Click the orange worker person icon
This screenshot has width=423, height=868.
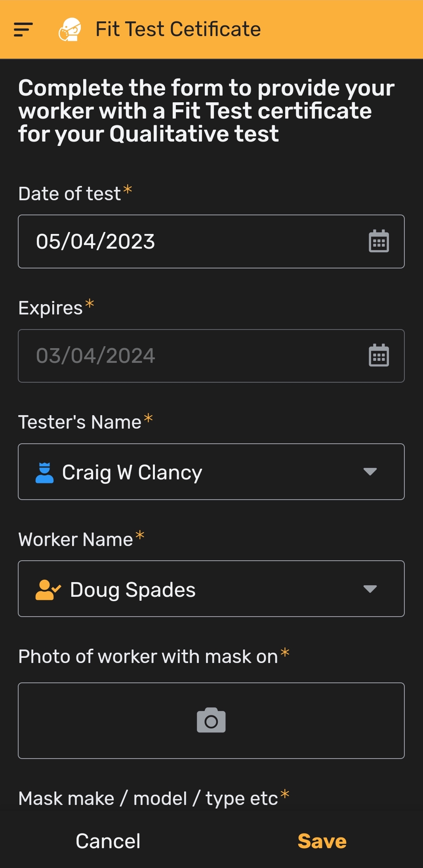(x=48, y=590)
